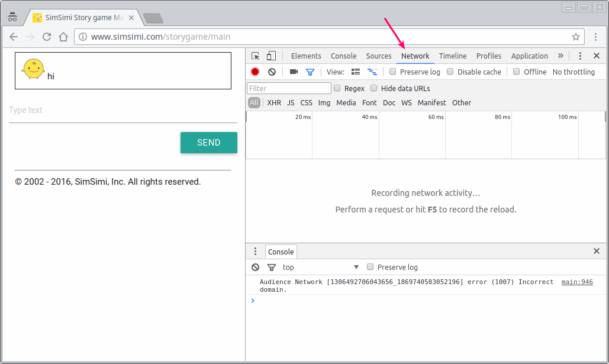This screenshot has width=609, height=364.
Task: Expand the hidden DevTools tabs chevron
Action: [x=560, y=56]
